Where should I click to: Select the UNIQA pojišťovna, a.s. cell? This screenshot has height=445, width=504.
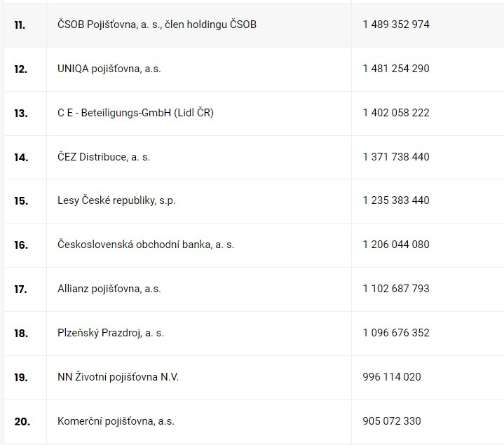[114, 69]
